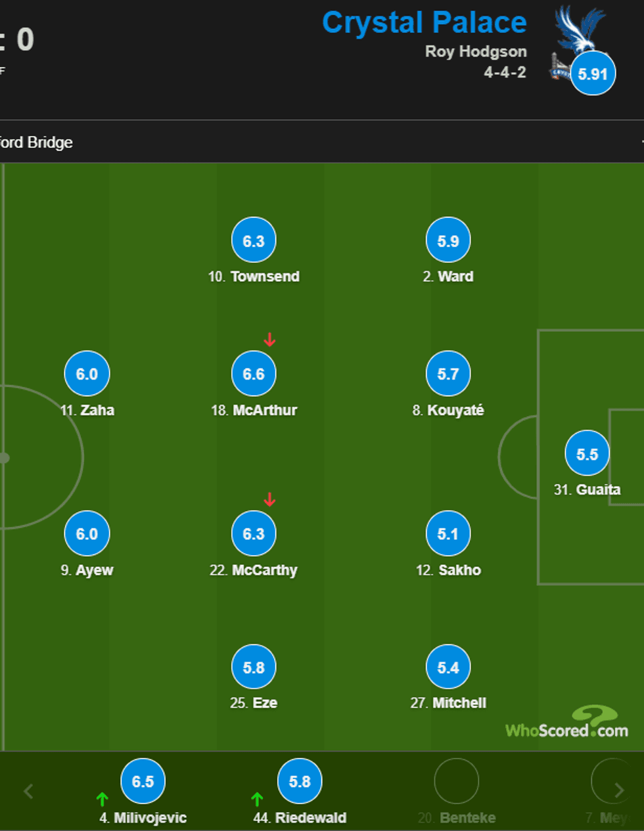Open the Crystal Palace team page link

[x=424, y=23]
